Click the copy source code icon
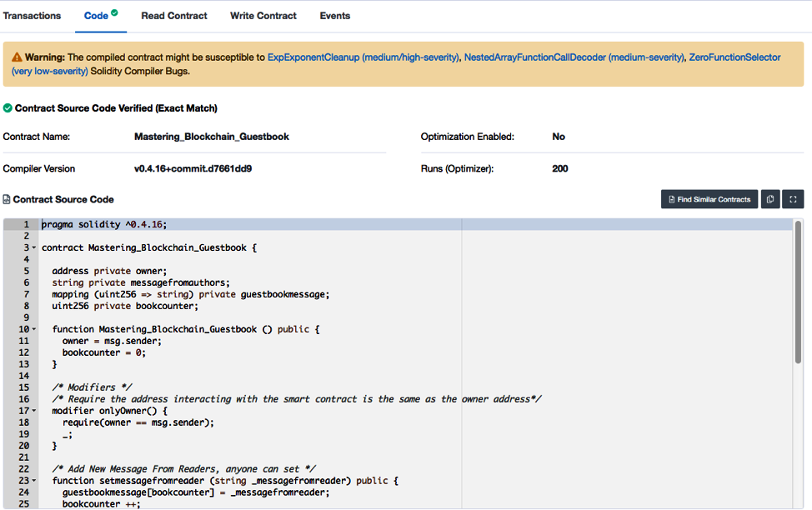The height and width of the screenshot is (510, 812). 770,199
